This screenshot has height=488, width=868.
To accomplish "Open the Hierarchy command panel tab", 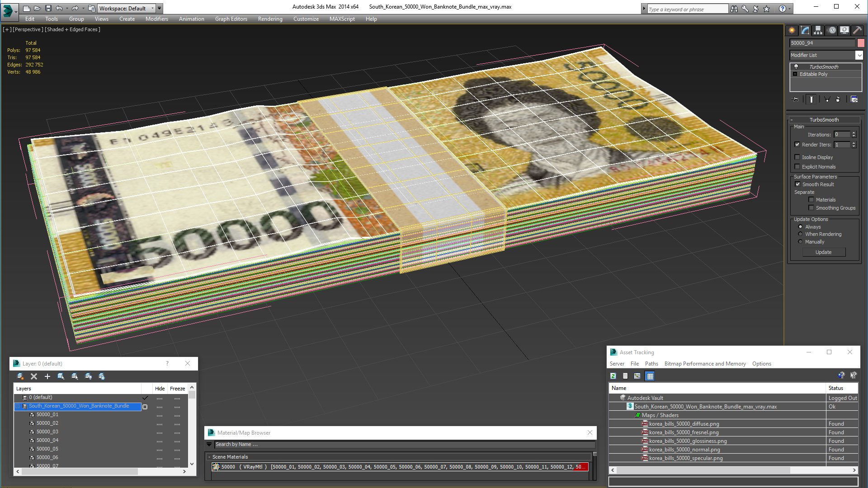I will pos(818,30).
